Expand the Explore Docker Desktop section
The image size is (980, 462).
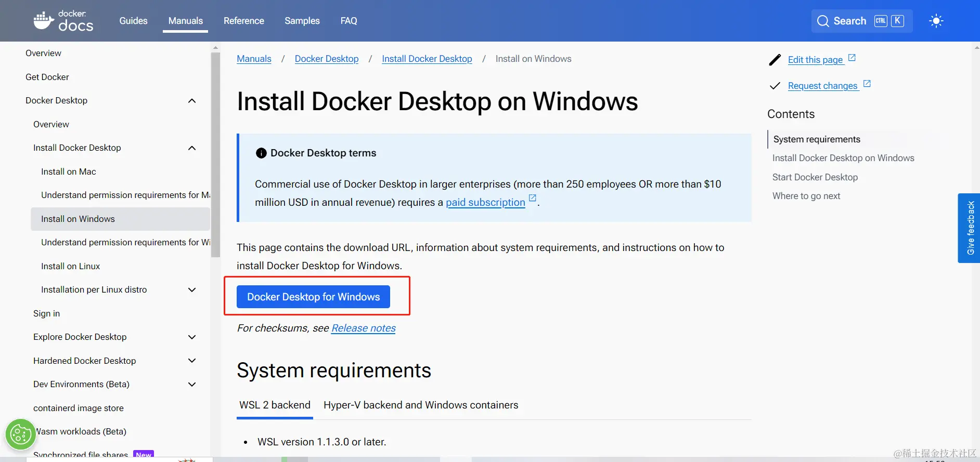[192, 337]
